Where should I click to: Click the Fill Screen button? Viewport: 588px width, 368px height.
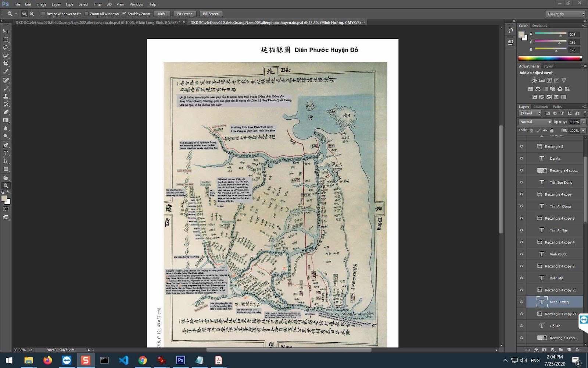211,14
